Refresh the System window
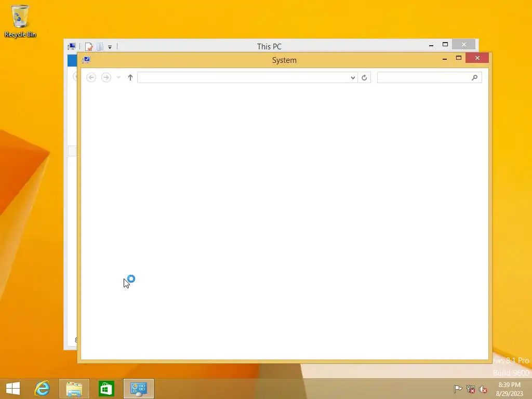Viewport: 532px width, 399px height. [364, 78]
